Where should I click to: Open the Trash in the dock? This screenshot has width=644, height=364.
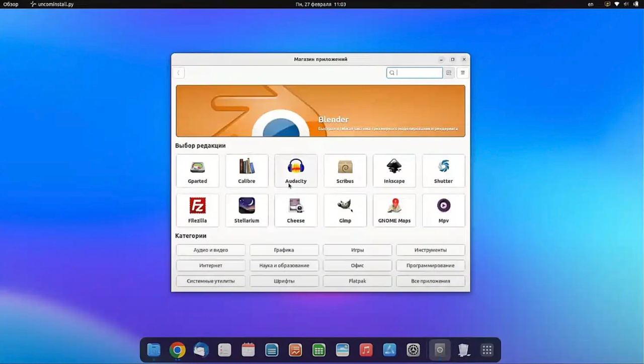click(x=463, y=350)
